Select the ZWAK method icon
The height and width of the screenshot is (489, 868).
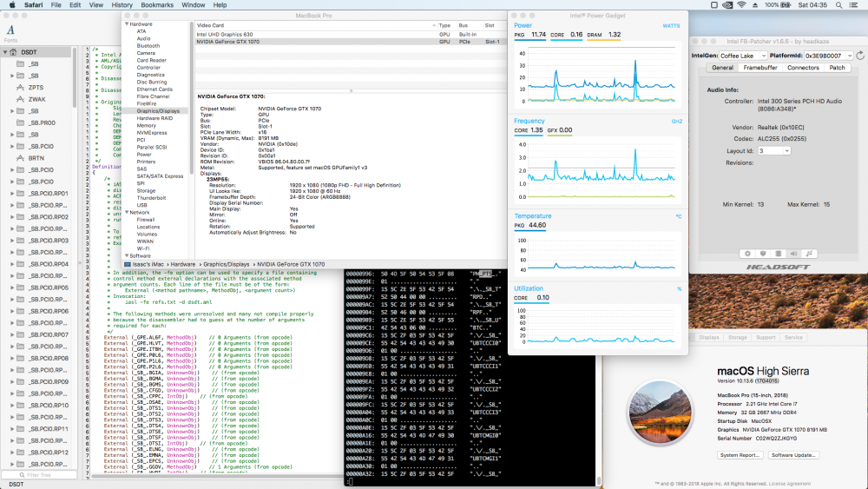click(x=21, y=99)
